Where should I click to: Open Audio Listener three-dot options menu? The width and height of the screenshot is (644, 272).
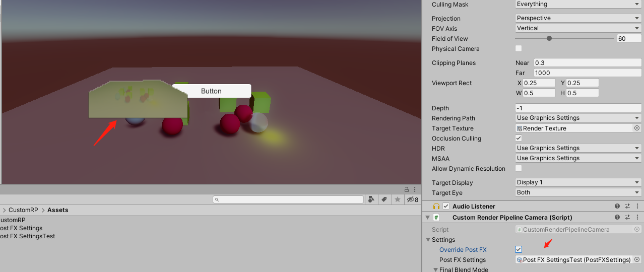pyautogui.click(x=637, y=207)
